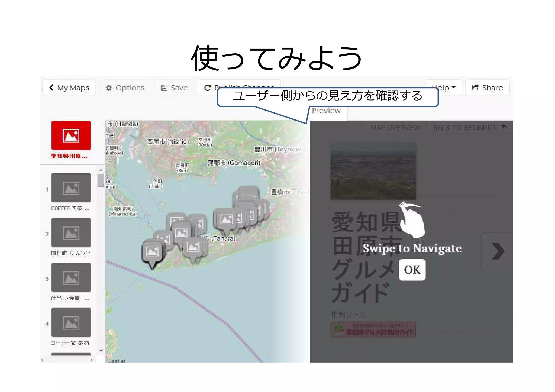Viewport: 555px width, 392px height.
Task: Go to next slide with right chevron
Action: tap(498, 251)
